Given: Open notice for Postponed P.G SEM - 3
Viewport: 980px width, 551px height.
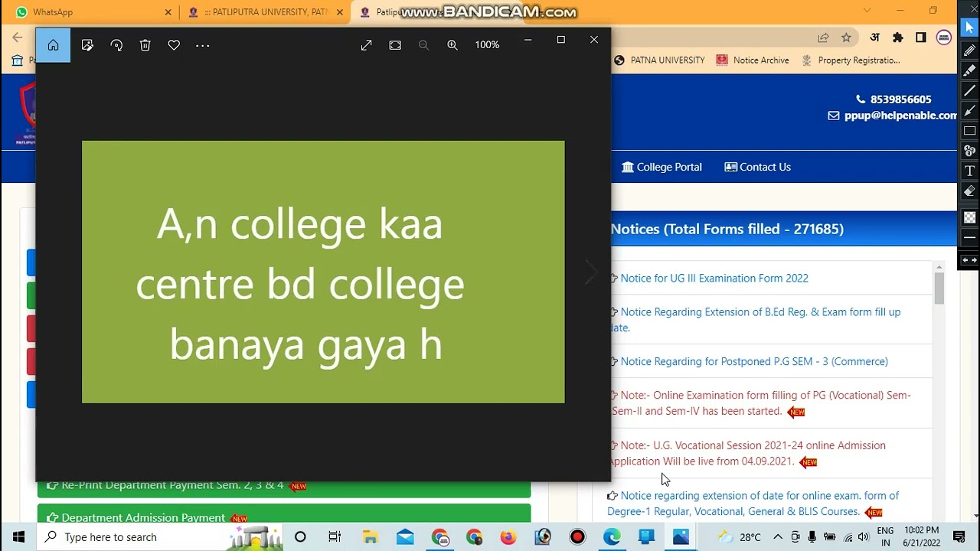Looking at the screenshot, I should (754, 362).
